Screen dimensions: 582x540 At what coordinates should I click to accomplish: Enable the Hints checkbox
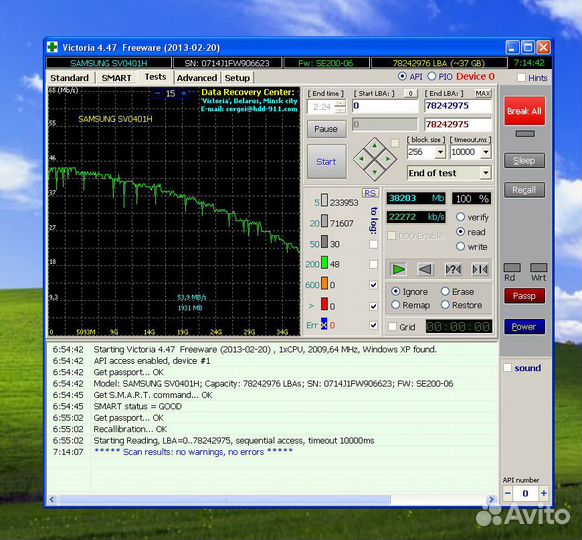[x=521, y=78]
